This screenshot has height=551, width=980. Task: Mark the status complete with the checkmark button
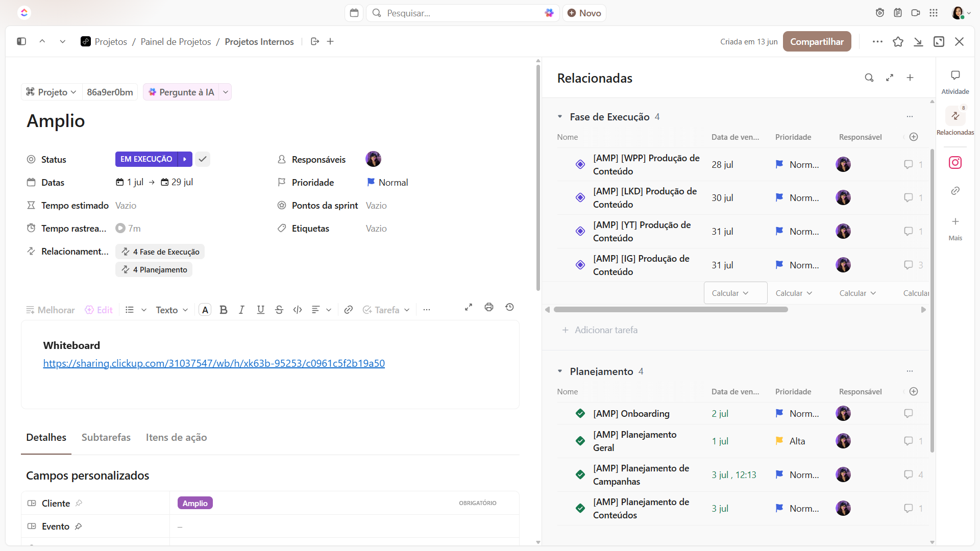203,159
